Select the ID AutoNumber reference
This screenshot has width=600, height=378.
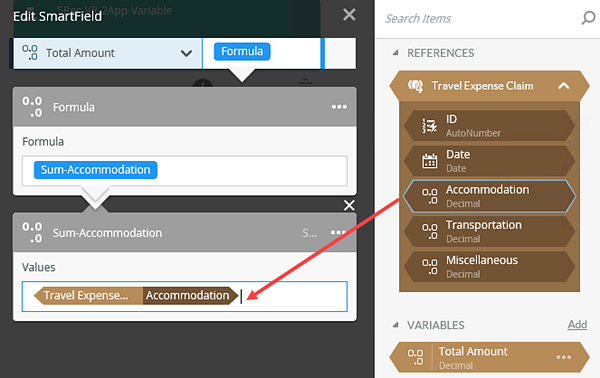489,125
